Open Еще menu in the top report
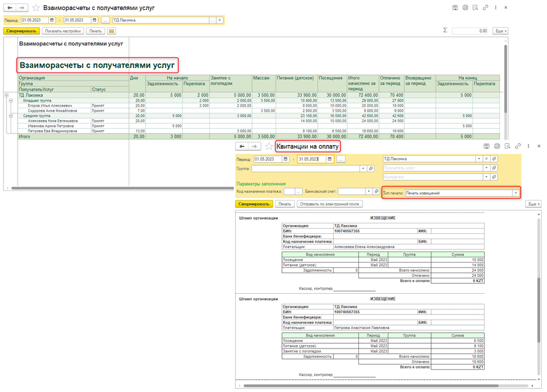547x392 pixels. click(x=501, y=31)
